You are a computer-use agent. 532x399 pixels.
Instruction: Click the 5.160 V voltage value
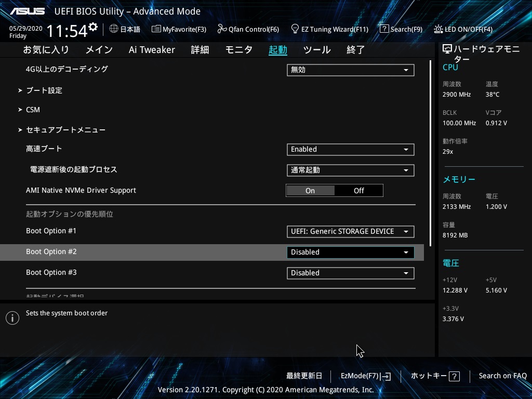(x=496, y=290)
